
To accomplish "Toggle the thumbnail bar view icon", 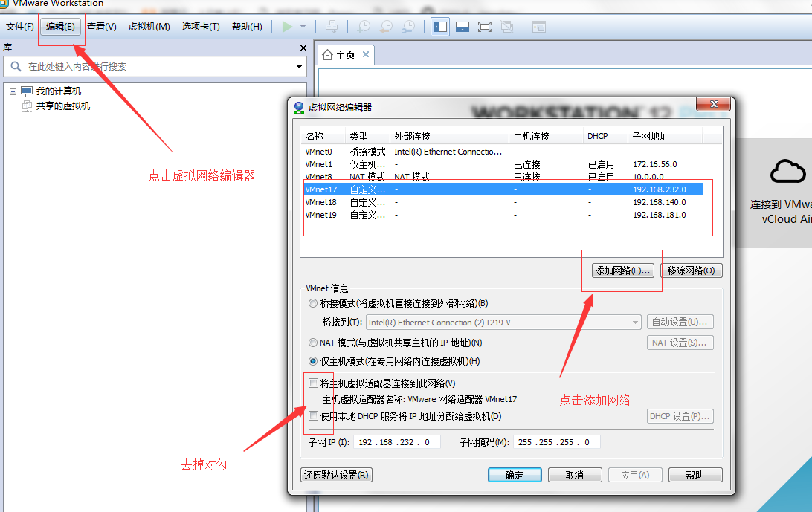I will [x=463, y=27].
